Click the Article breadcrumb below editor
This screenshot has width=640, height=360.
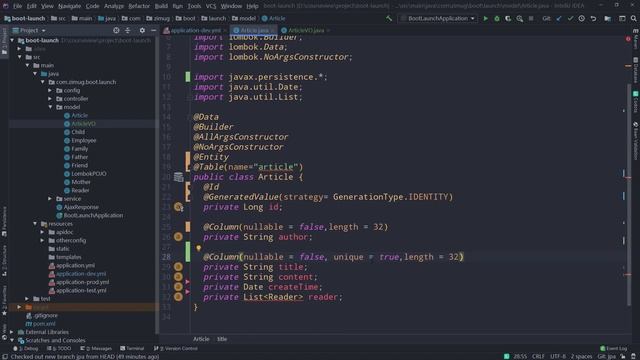point(201,339)
